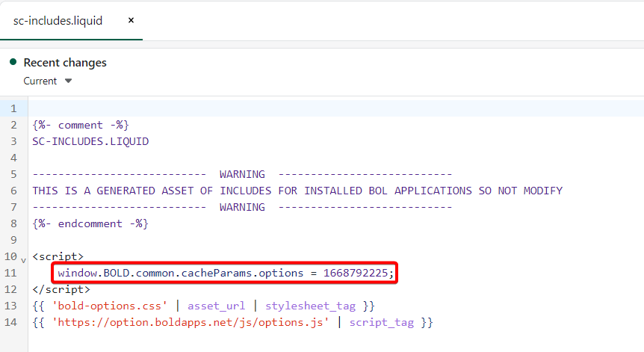Click line number 11 in the gutter
644x352 pixels.
(10, 273)
